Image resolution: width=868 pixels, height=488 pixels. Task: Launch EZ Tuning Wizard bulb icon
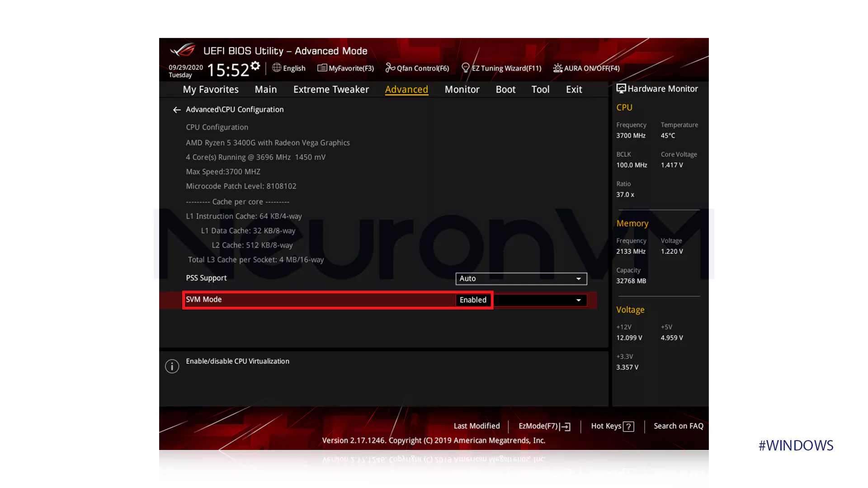pyautogui.click(x=466, y=68)
